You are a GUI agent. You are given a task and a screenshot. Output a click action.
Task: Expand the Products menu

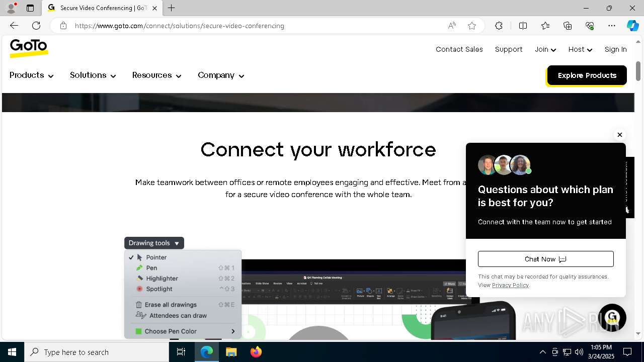(x=32, y=75)
